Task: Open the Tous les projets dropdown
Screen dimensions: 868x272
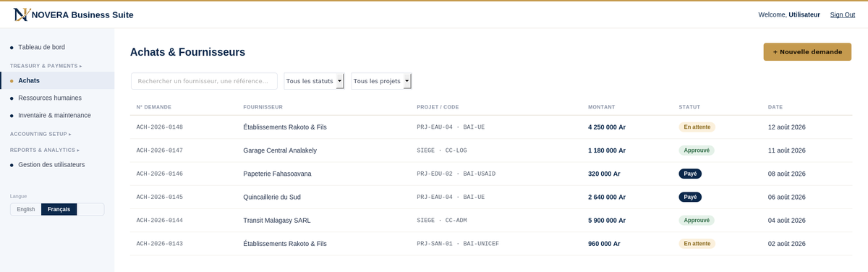Action: tap(381, 81)
